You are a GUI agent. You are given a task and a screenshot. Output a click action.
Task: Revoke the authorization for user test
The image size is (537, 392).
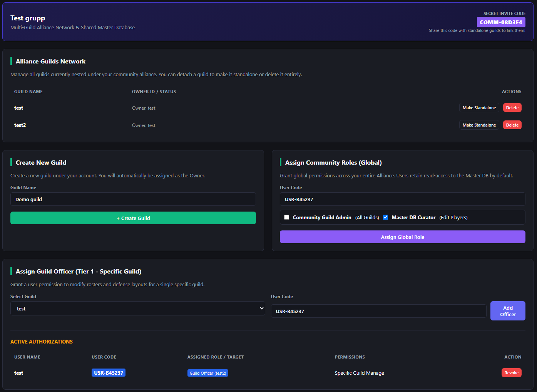tap(512, 373)
